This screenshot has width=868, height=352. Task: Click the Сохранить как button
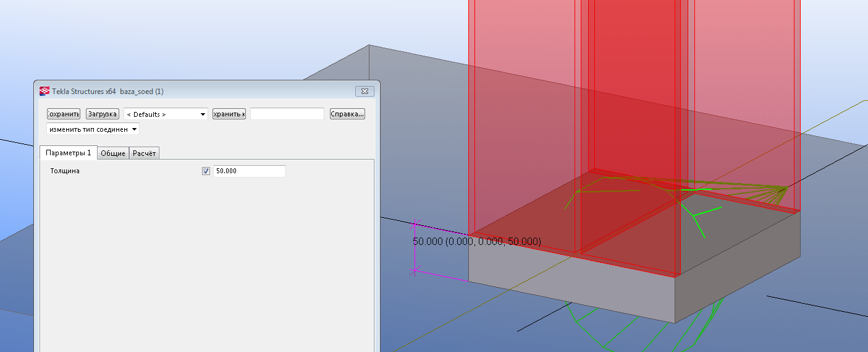[229, 114]
